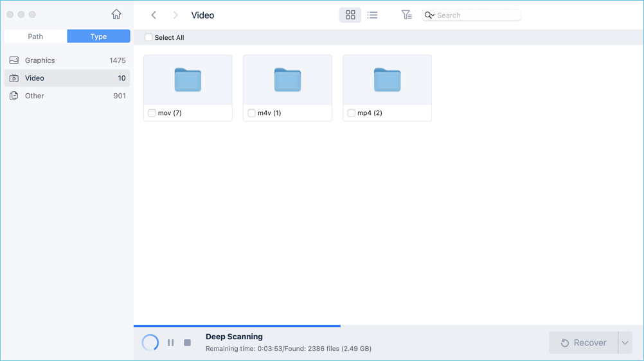The width and height of the screenshot is (644, 361).
Task: Click the third title-bar dot to zoom
Action: (x=32, y=14)
